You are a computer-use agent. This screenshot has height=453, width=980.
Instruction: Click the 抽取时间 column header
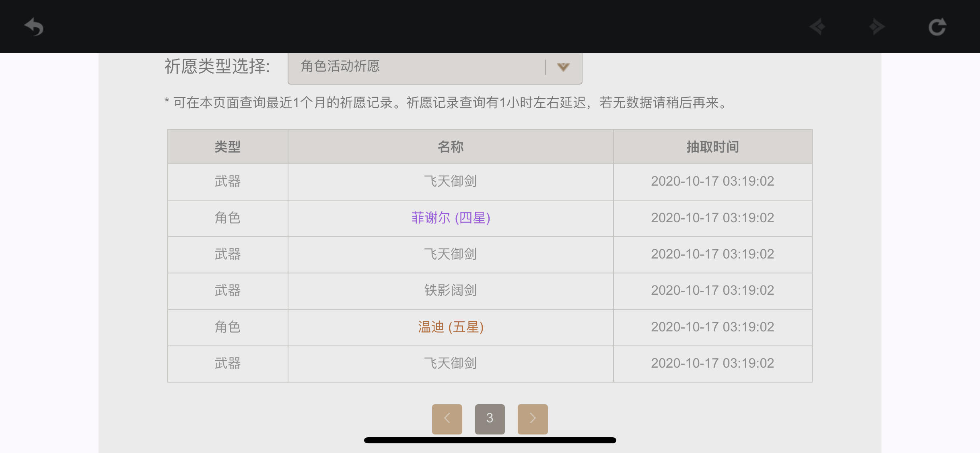[712, 147]
